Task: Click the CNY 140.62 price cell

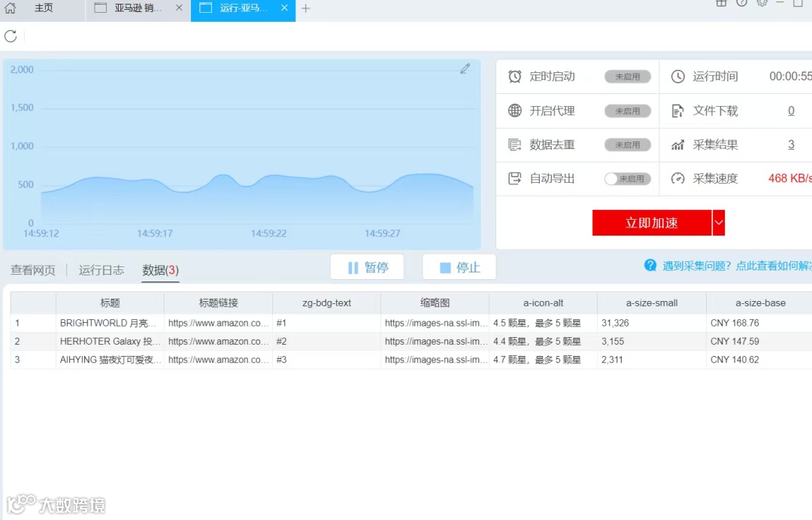Action: pos(759,360)
